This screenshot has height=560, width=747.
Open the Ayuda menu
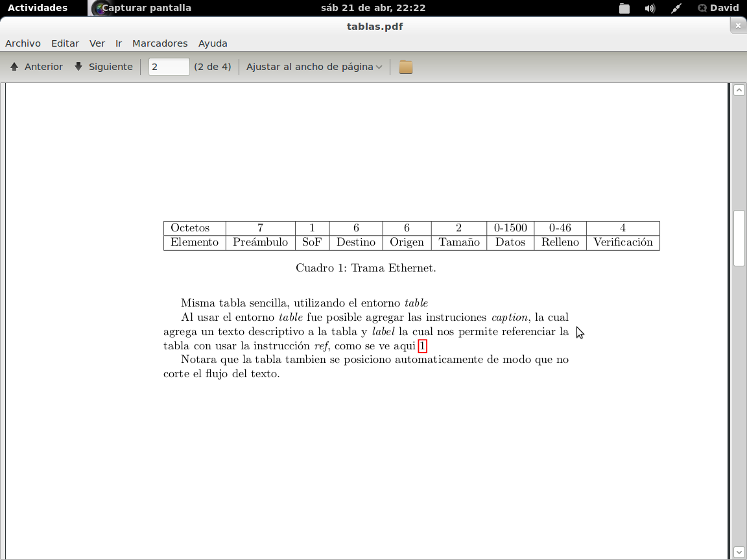click(x=213, y=43)
